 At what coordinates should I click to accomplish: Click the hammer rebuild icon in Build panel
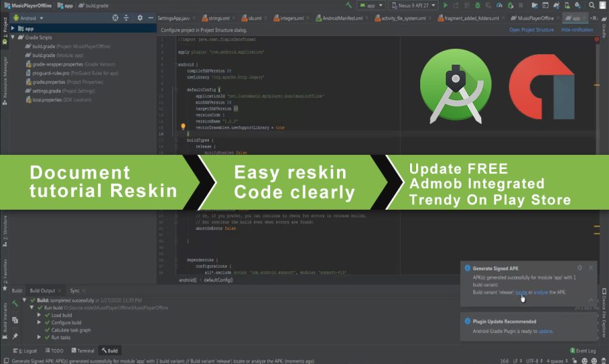[15, 303]
